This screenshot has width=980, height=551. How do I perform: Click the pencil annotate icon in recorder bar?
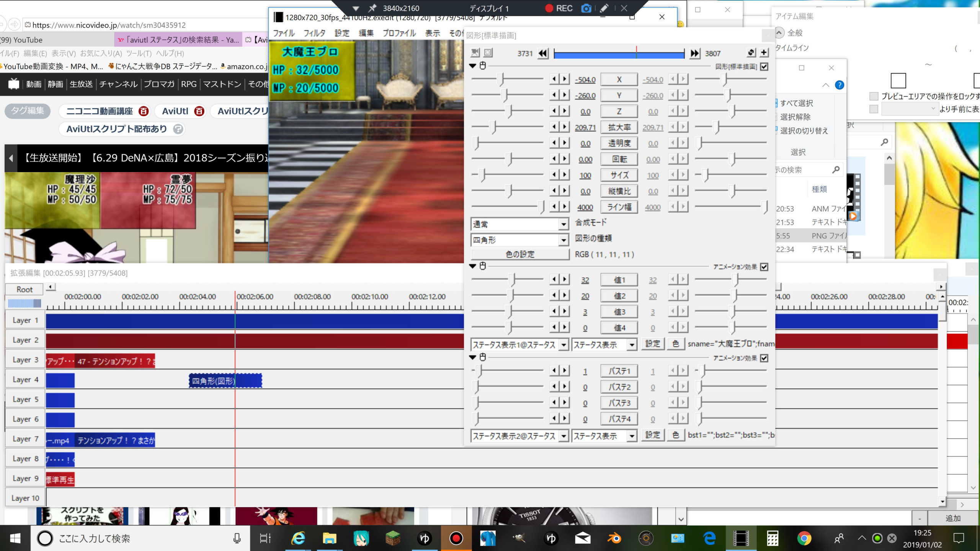pos(604,8)
